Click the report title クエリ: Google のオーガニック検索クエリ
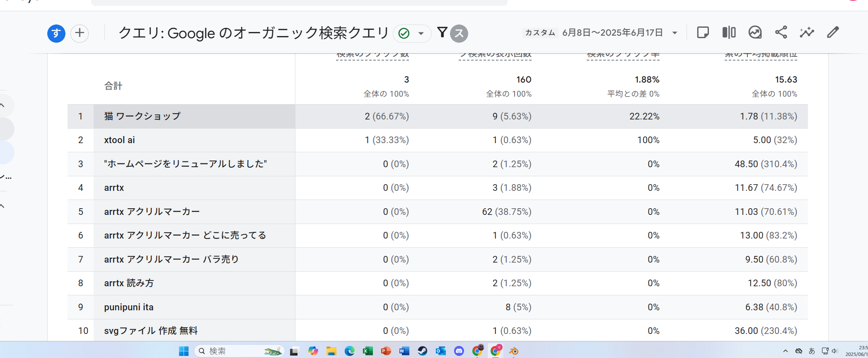868x358 pixels. [x=254, y=33]
